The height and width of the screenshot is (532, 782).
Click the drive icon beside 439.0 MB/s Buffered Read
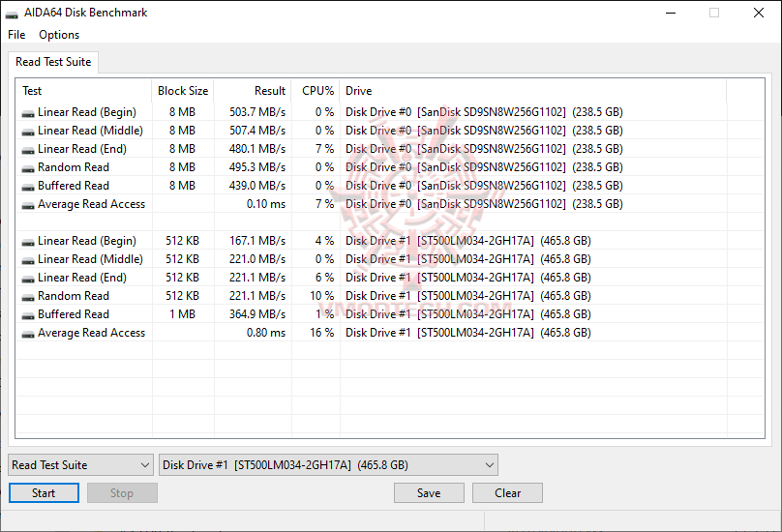click(28, 188)
